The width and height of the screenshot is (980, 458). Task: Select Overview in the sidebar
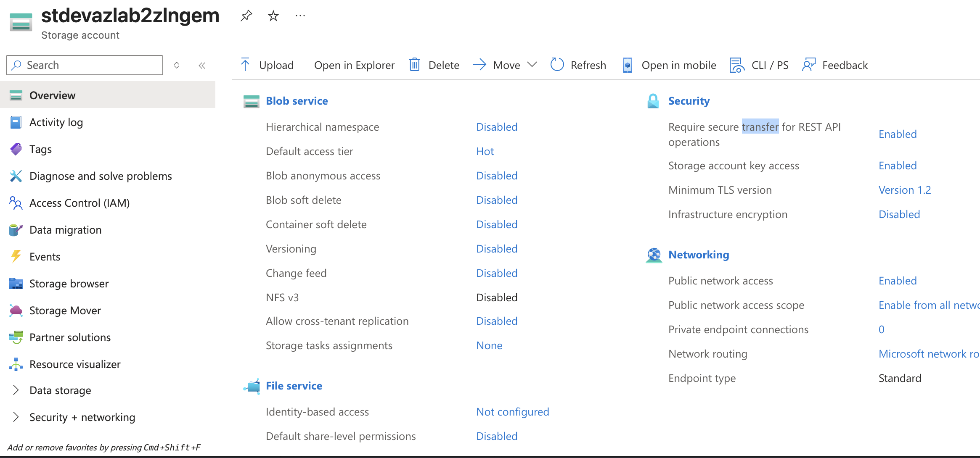108,95
